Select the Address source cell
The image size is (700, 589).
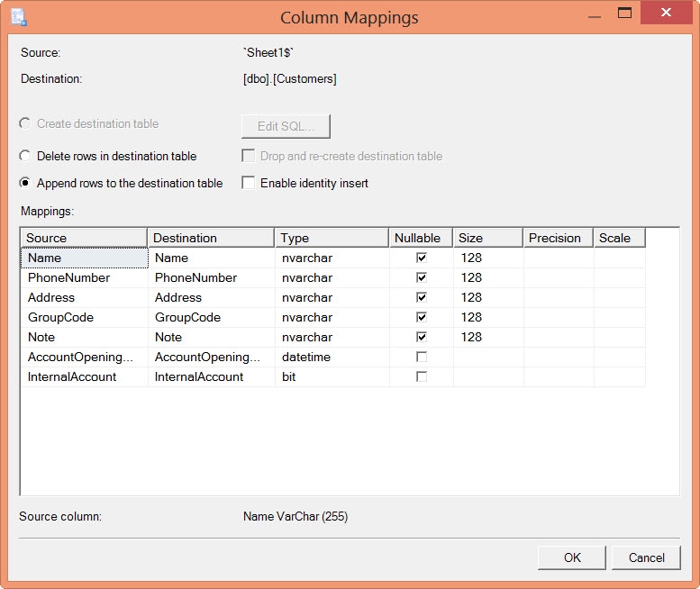point(85,297)
